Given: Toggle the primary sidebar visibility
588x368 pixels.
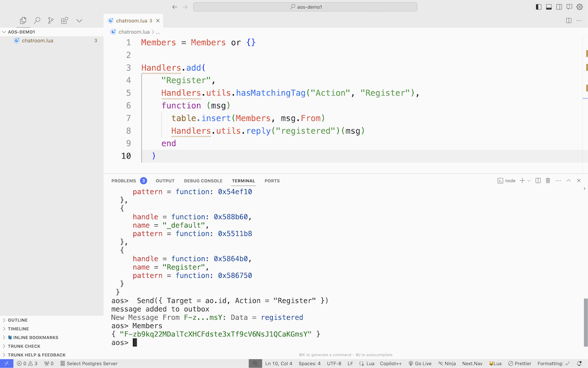Looking at the screenshot, I should point(539,7).
